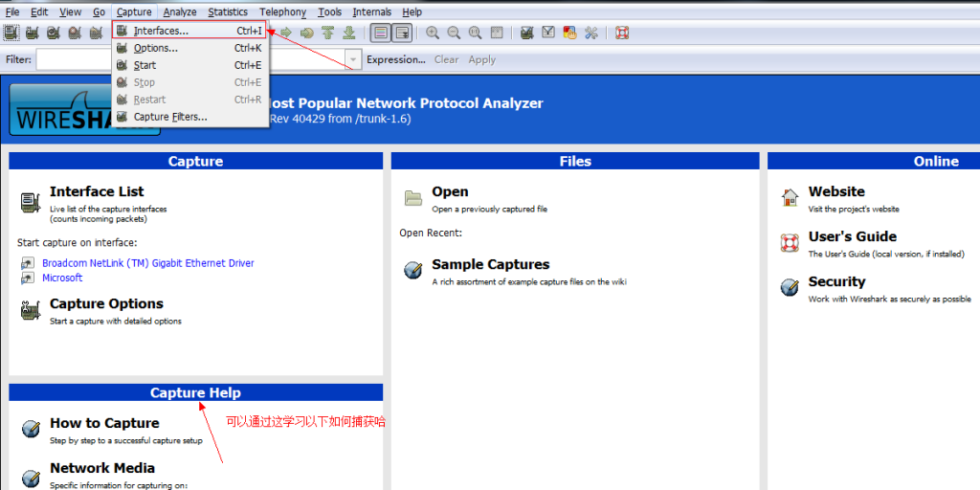Click the resize all columns icon
The image size is (980, 490).
click(497, 33)
